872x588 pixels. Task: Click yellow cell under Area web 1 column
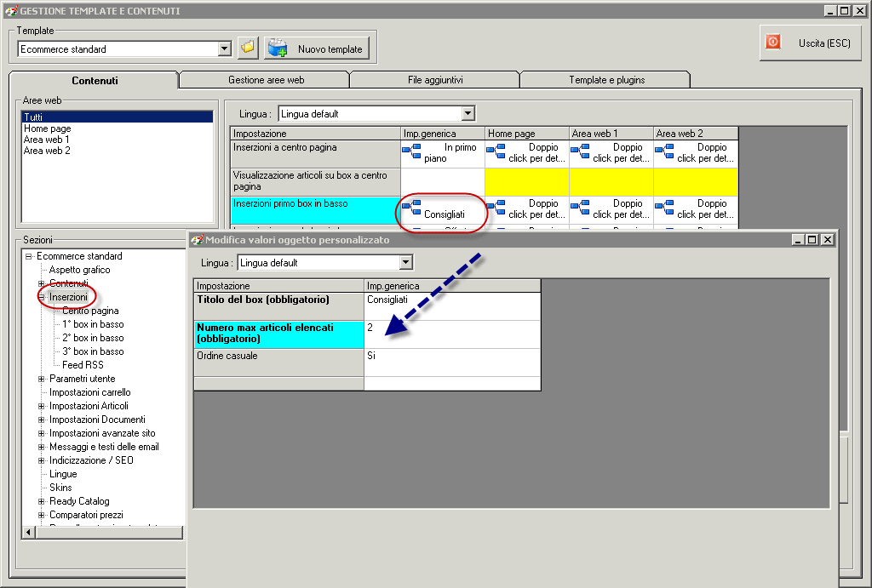click(611, 182)
